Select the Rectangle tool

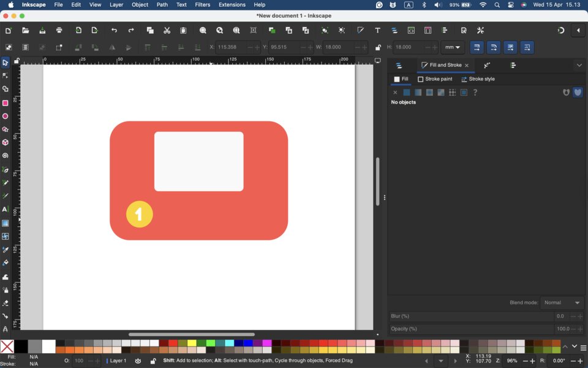click(6, 103)
